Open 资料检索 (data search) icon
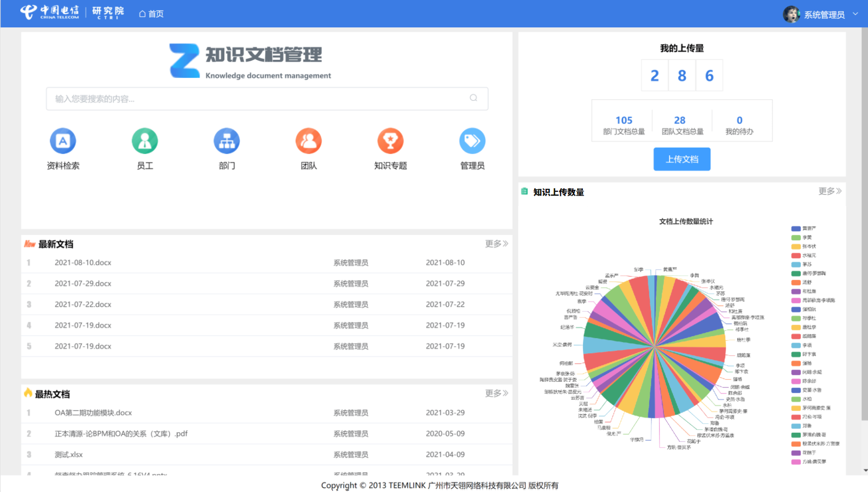868x492 pixels. [x=62, y=141]
